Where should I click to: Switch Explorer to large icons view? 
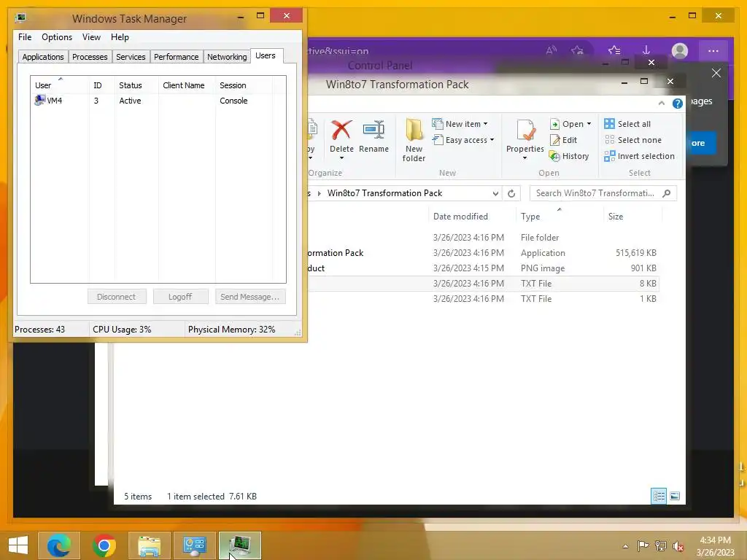(675, 496)
